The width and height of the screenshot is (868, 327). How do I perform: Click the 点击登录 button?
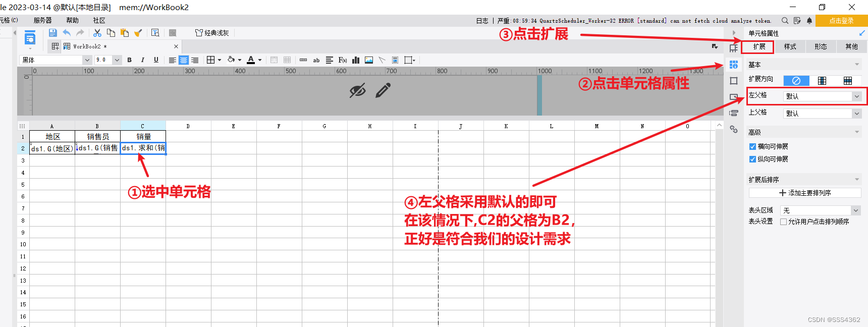pos(841,21)
